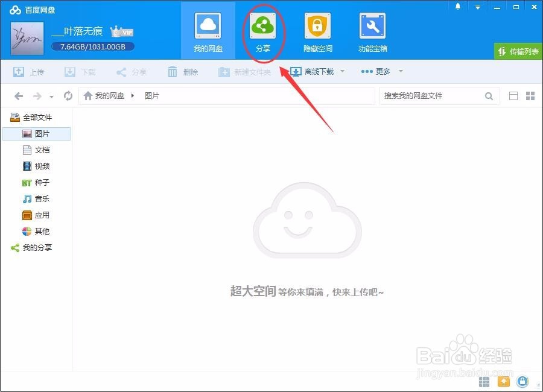Refresh the file list
This screenshot has height=392, width=543.
click(68, 95)
